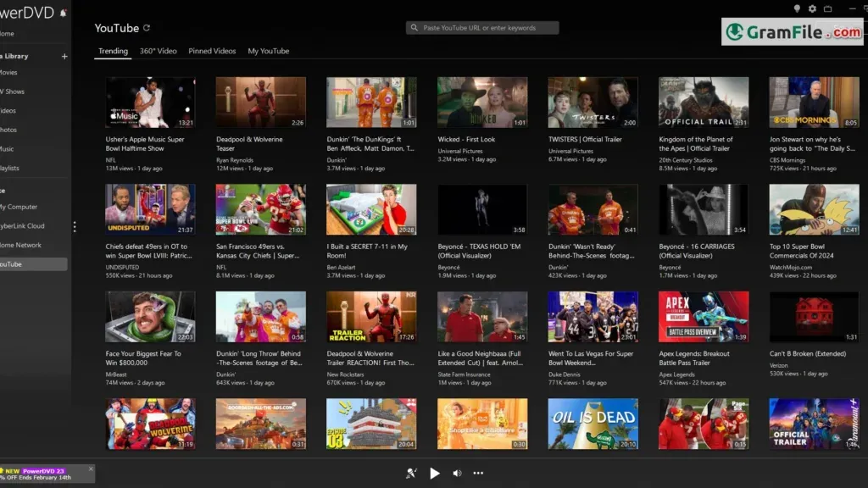This screenshot has height=488, width=868.
Task: Open Apex Legends Breakout trailer thumbnail
Action: (x=704, y=317)
